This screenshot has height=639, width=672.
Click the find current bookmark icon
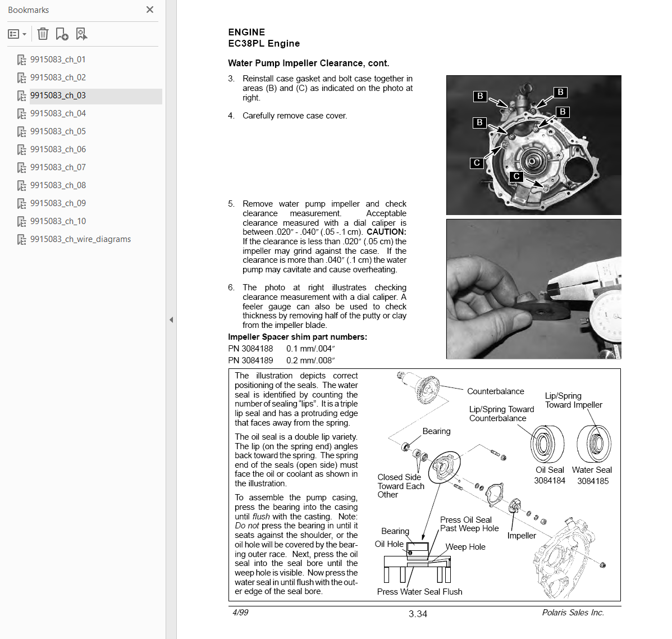[x=81, y=34]
